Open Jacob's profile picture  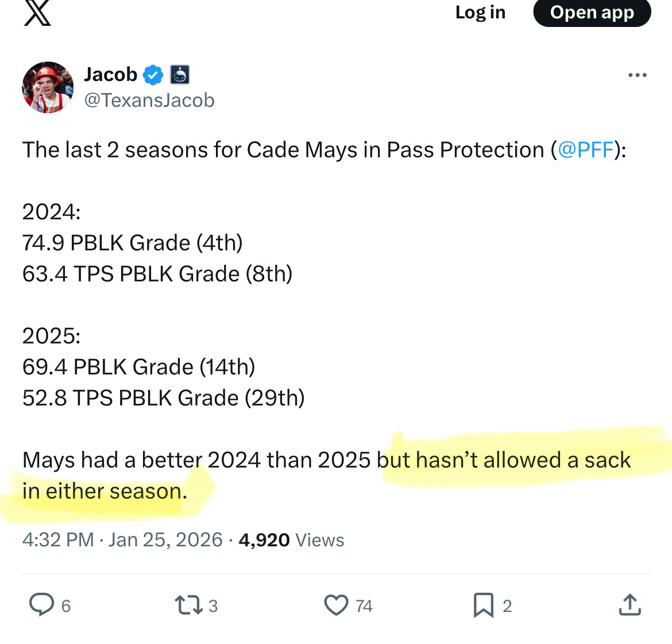(48, 87)
